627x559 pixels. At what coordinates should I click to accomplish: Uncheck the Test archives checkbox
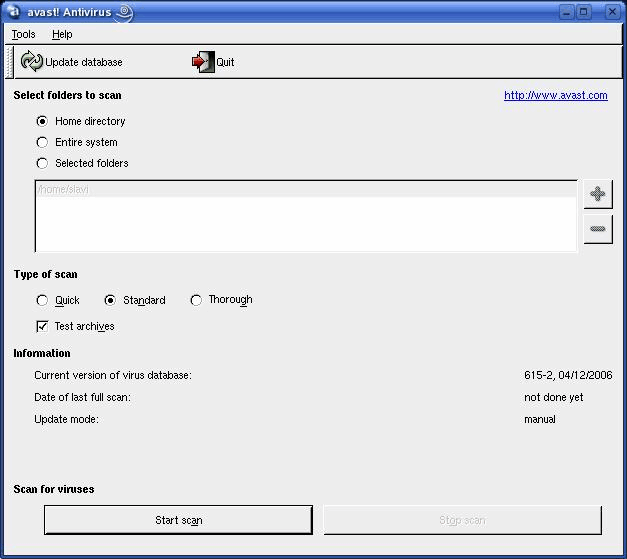[42, 326]
